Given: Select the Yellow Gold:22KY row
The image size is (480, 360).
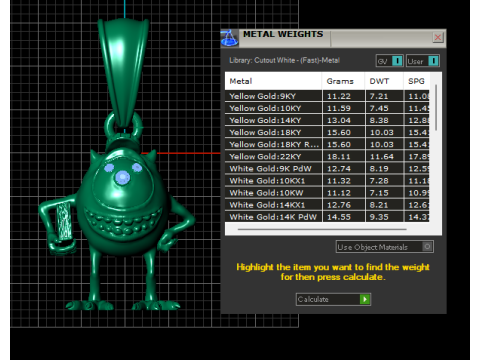Looking at the screenshot, I should [x=327, y=156].
